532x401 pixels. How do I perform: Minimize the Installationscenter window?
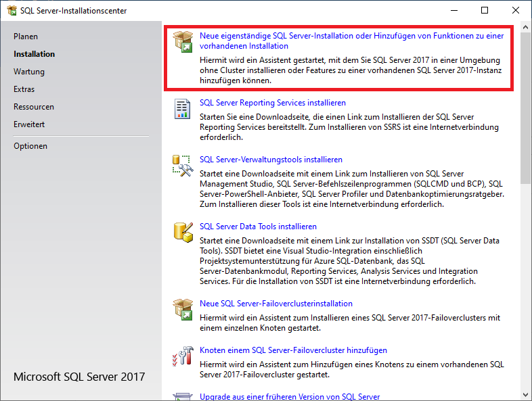[x=454, y=11]
